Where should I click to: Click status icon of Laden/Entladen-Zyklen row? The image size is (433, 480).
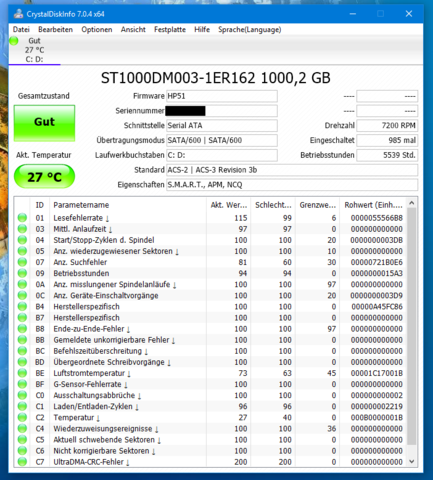pyautogui.click(x=22, y=406)
